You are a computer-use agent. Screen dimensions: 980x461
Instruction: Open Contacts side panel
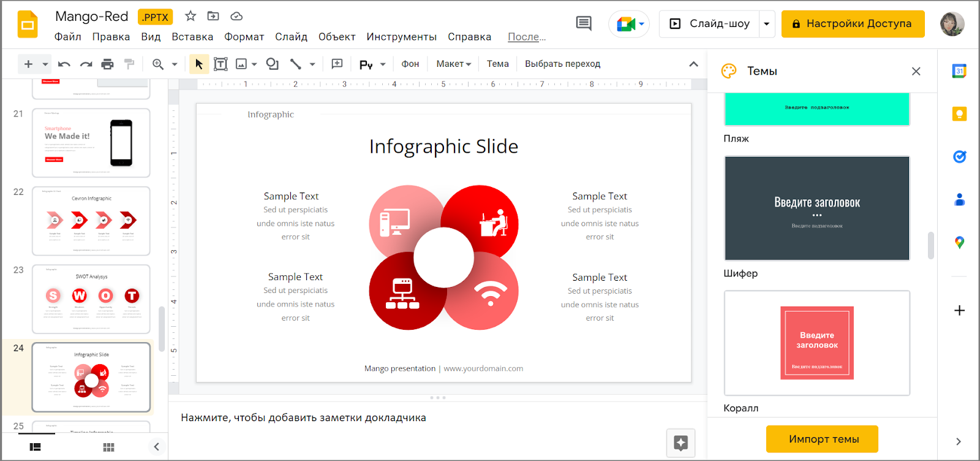[x=960, y=199]
